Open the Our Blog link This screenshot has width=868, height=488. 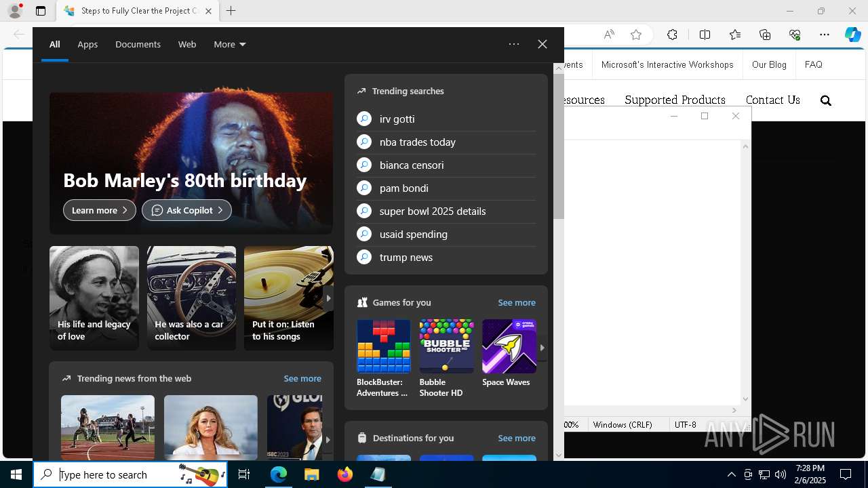(x=769, y=64)
